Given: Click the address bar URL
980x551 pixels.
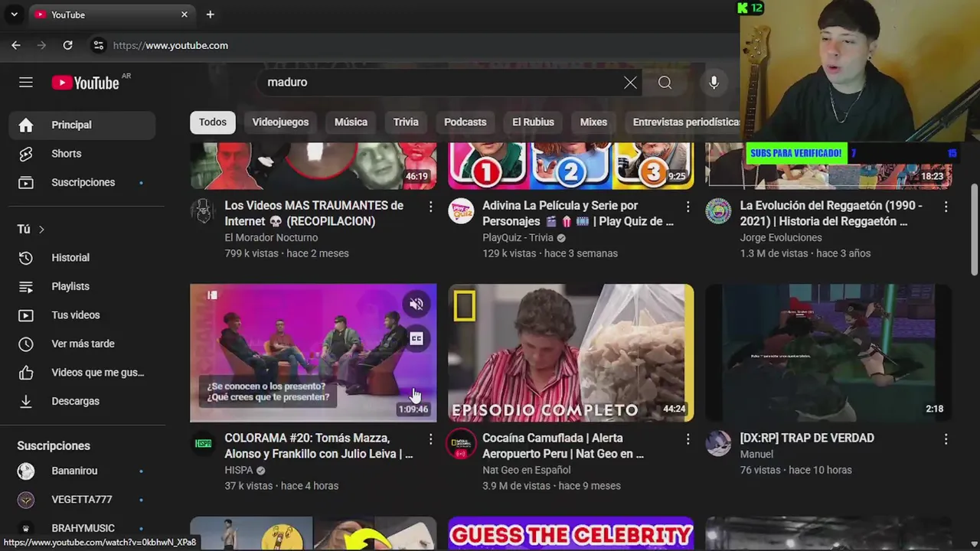Looking at the screenshot, I should [x=171, y=45].
